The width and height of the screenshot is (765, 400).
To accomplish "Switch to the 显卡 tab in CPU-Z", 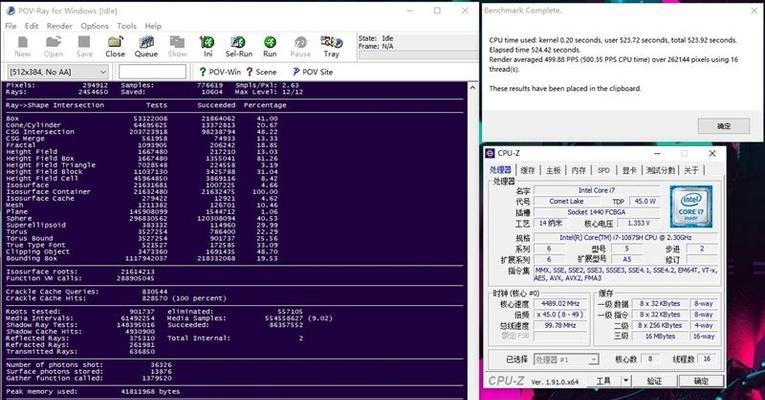I will click(629, 170).
